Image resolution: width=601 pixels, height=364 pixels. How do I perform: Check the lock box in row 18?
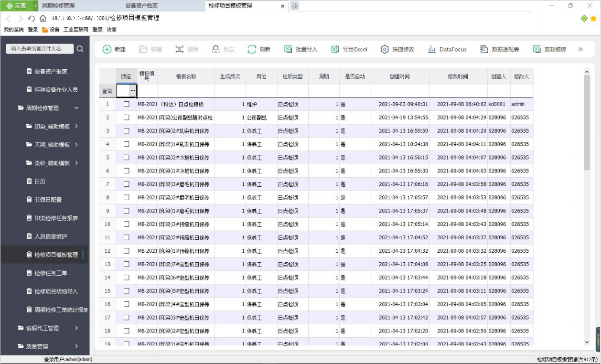pyautogui.click(x=127, y=331)
